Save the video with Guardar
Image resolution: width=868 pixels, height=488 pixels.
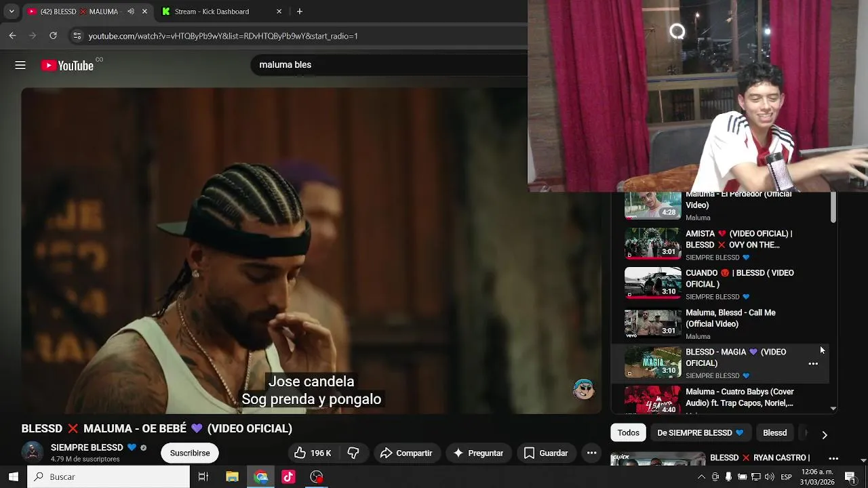pyautogui.click(x=546, y=453)
